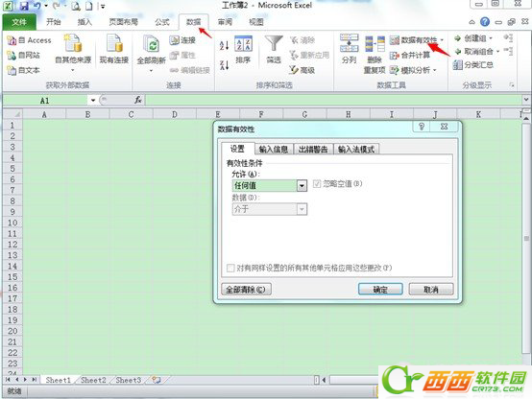
Task: Click Subtotal (分类汇总) icon
Action: click(x=458, y=65)
